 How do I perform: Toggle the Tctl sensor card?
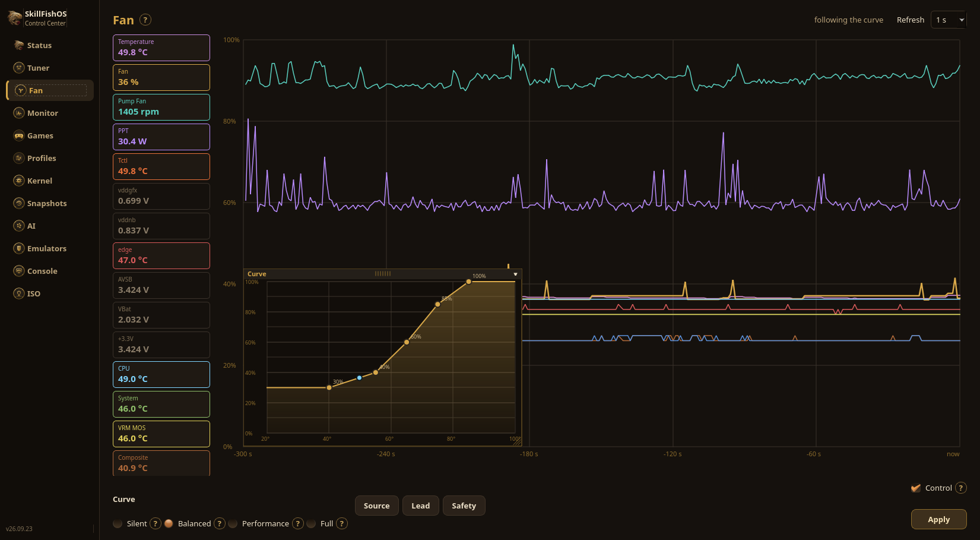click(x=161, y=166)
